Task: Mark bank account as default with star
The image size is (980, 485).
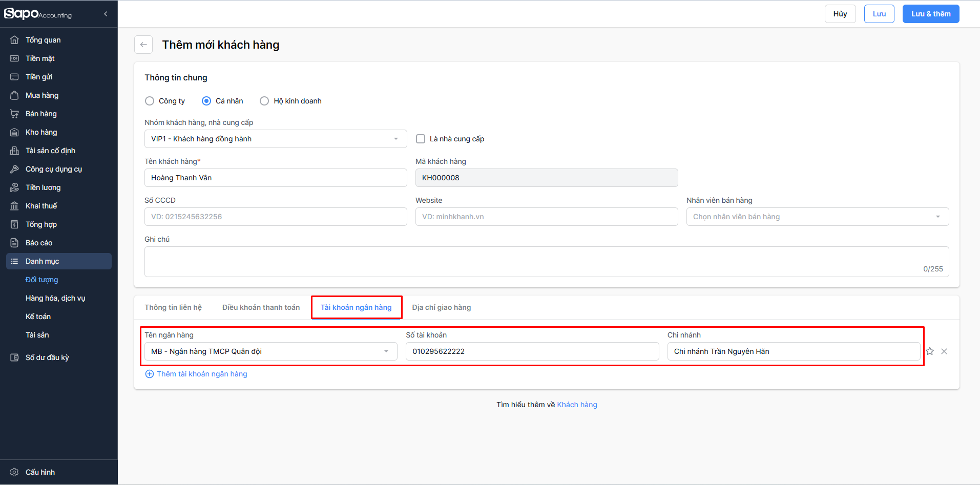Action: (930, 351)
